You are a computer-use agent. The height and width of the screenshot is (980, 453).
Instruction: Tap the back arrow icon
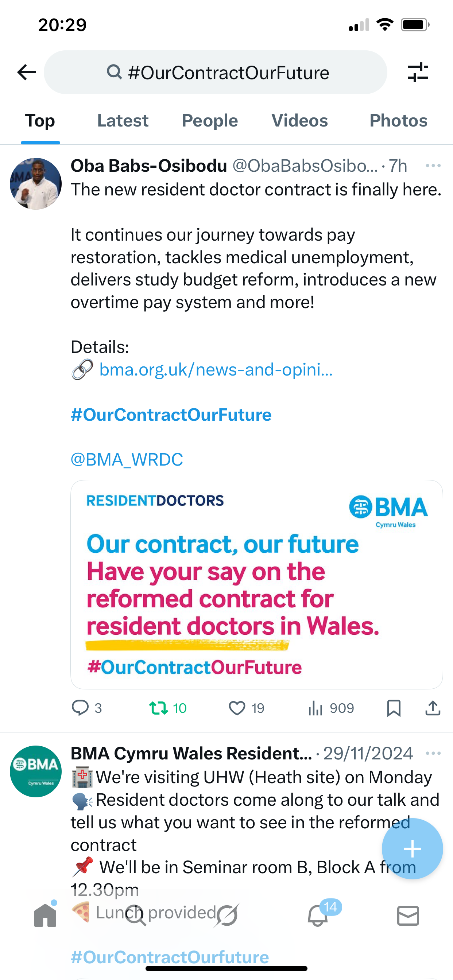point(27,72)
